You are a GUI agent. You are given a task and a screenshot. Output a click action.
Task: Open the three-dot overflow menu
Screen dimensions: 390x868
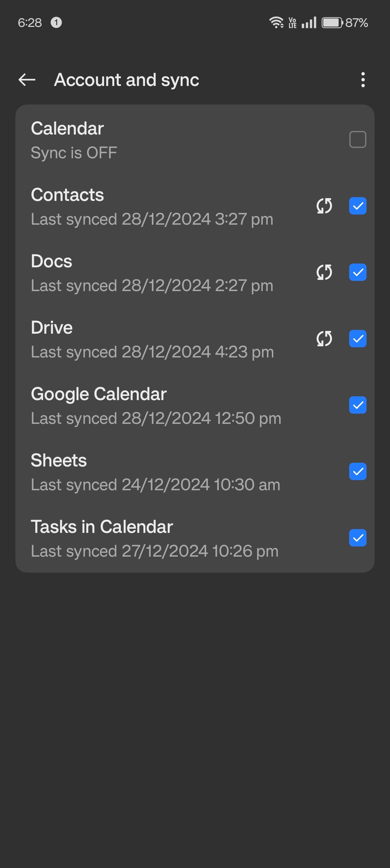[363, 80]
